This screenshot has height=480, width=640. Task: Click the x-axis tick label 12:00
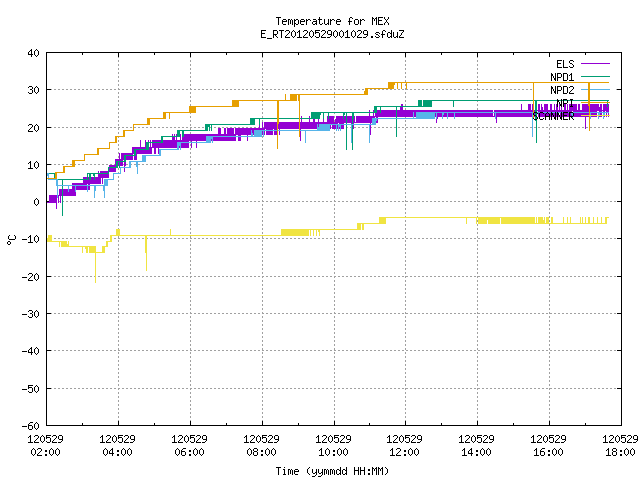(404, 452)
